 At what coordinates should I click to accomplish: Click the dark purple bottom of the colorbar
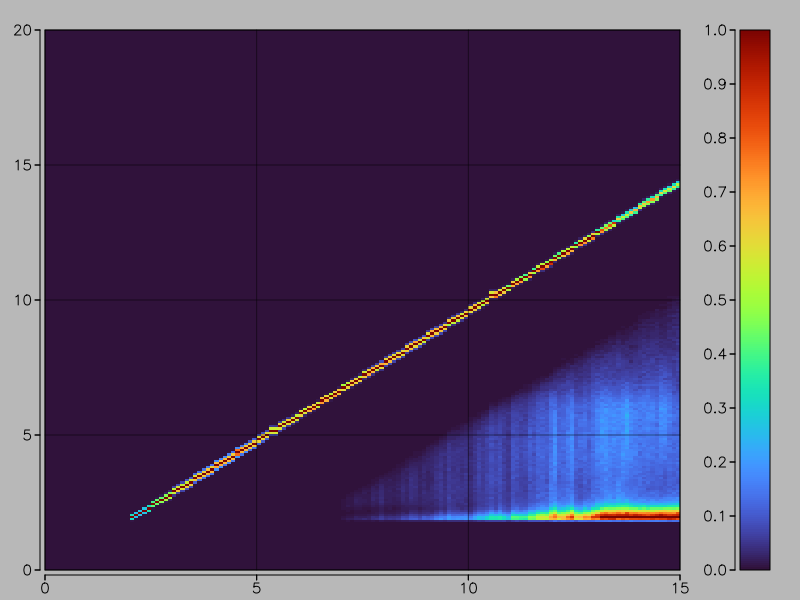click(x=754, y=562)
